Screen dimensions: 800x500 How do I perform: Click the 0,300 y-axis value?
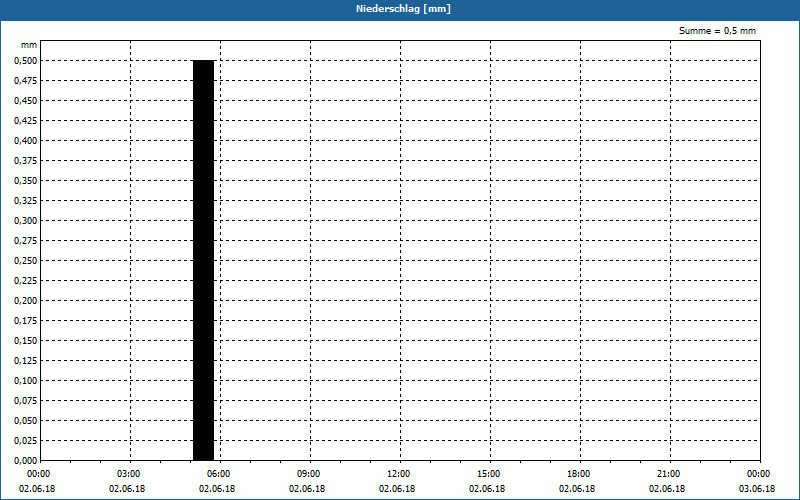(x=26, y=221)
